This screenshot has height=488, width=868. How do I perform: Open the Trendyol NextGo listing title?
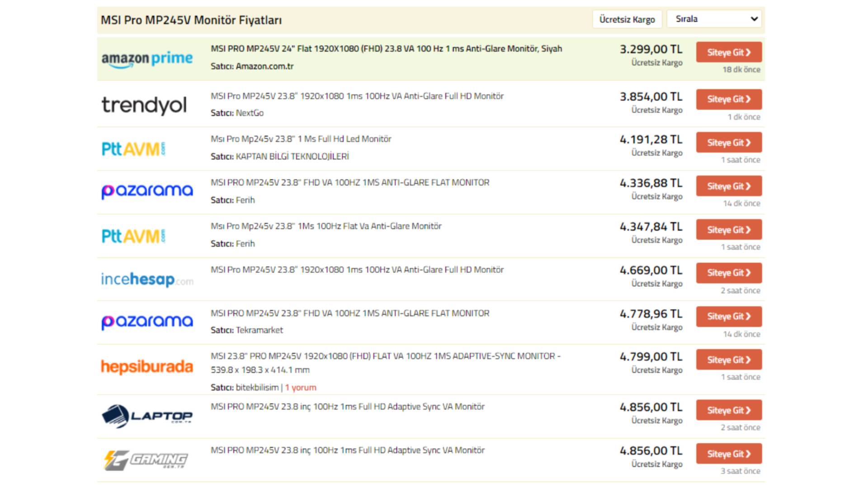point(357,96)
